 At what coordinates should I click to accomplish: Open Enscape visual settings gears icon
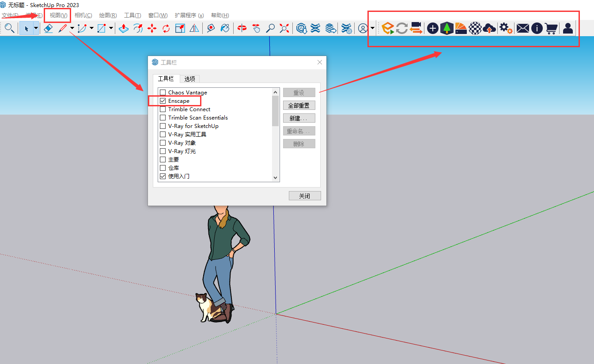505,28
